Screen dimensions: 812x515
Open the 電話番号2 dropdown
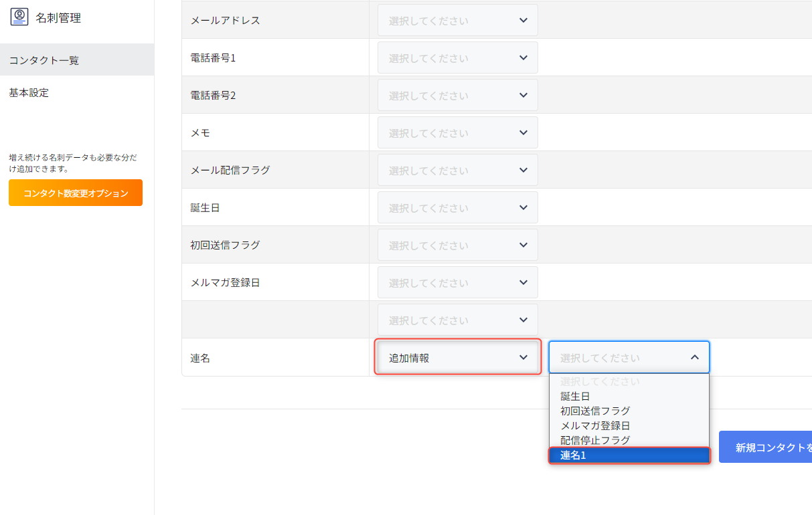[457, 96]
